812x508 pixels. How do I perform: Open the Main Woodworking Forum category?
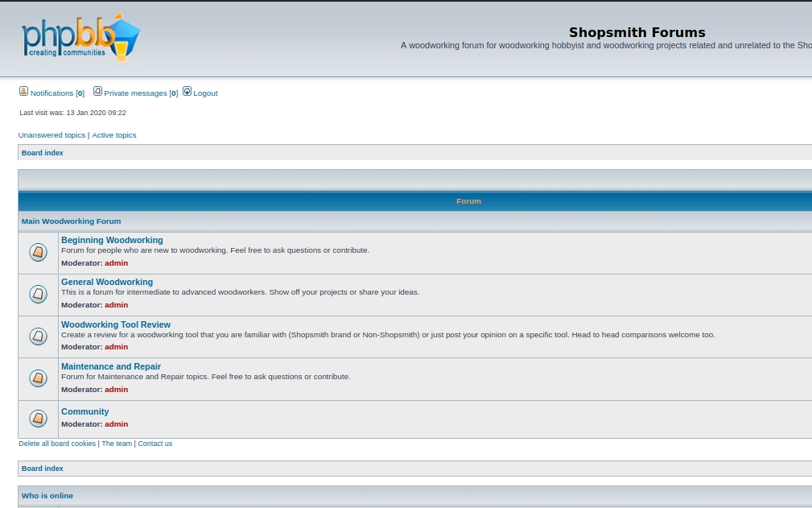(x=71, y=221)
